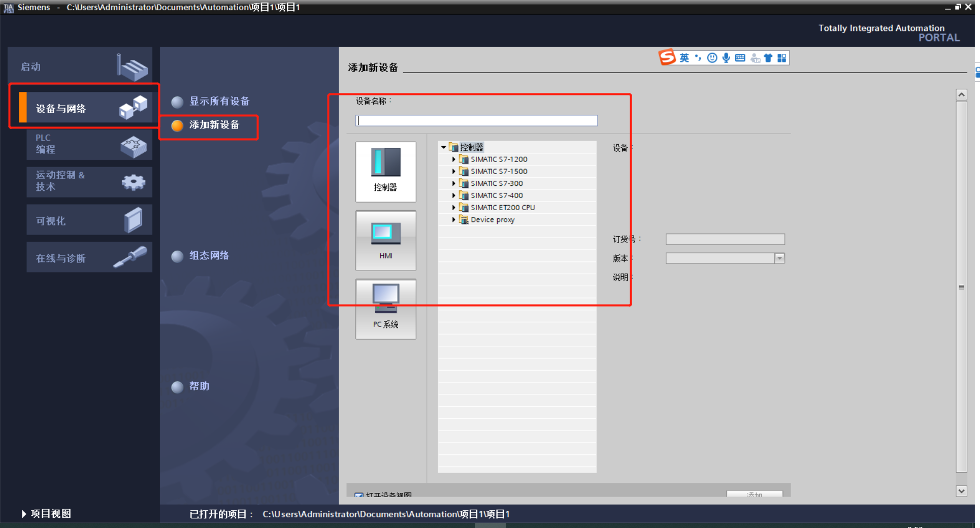The width and height of the screenshot is (980, 528).
Task: Expand the SIMATIC ET200 CPU node arrow
Action: pos(453,207)
